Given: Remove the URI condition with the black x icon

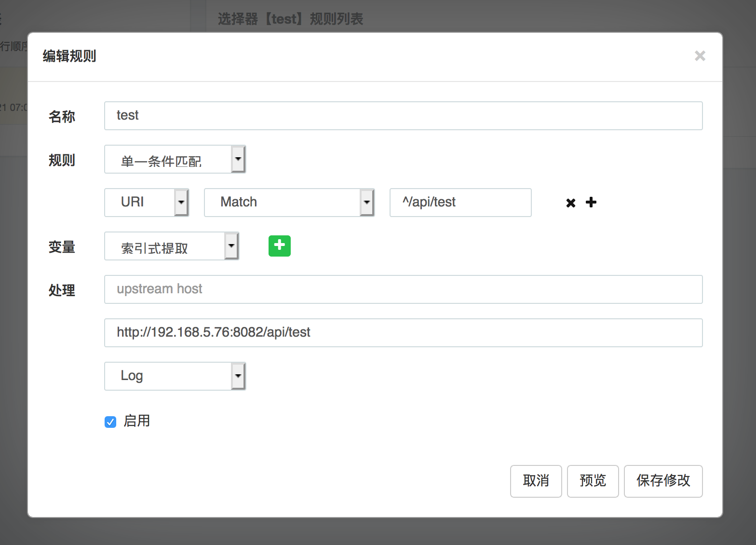Looking at the screenshot, I should (571, 203).
